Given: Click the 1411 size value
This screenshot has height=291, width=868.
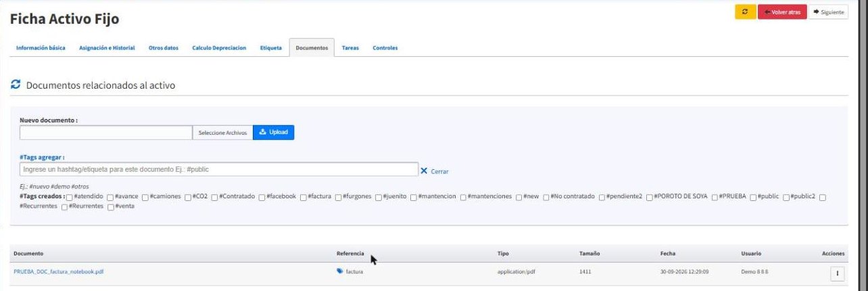Looking at the screenshot, I should [585, 272].
